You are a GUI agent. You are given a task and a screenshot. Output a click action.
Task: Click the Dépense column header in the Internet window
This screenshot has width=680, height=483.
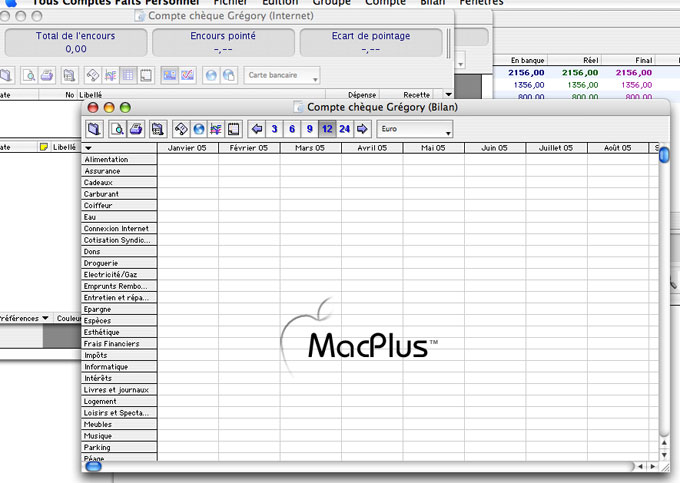point(353,95)
